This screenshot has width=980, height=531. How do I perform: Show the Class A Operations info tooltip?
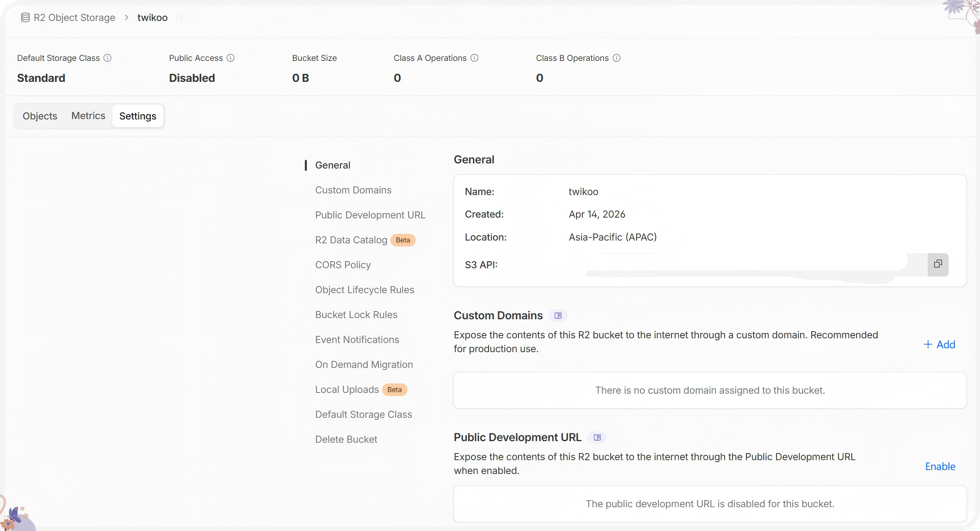[x=474, y=58]
